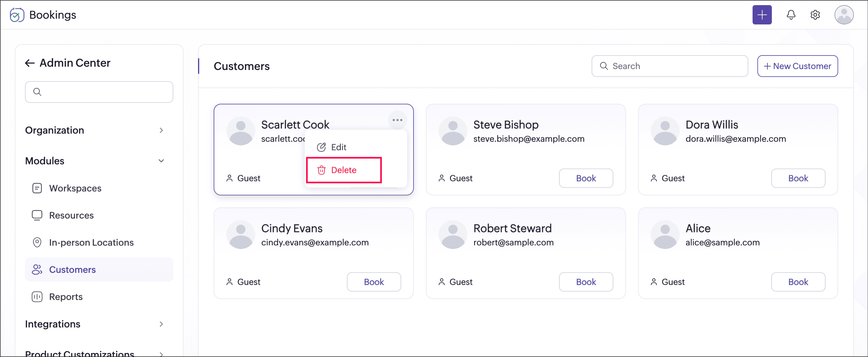The height and width of the screenshot is (357, 868).
Task: Click the name Alice
Action: coord(698,228)
